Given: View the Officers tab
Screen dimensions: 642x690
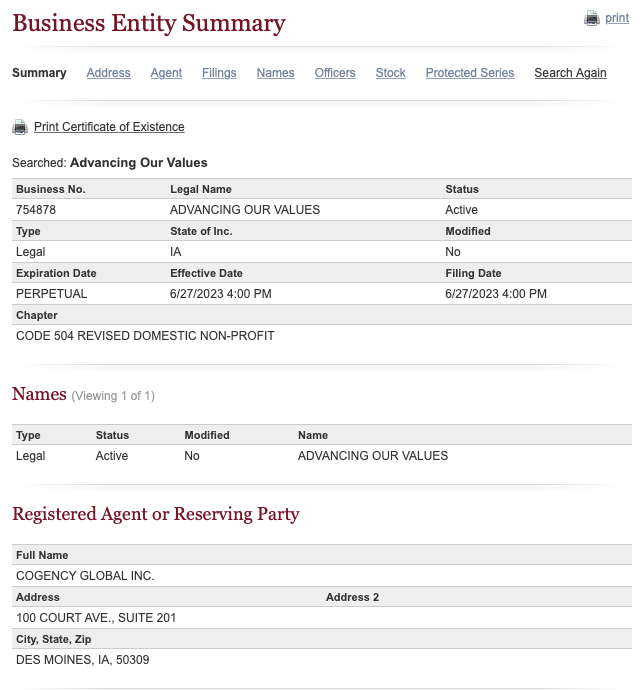Looking at the screenshot, I should point(335,73).
